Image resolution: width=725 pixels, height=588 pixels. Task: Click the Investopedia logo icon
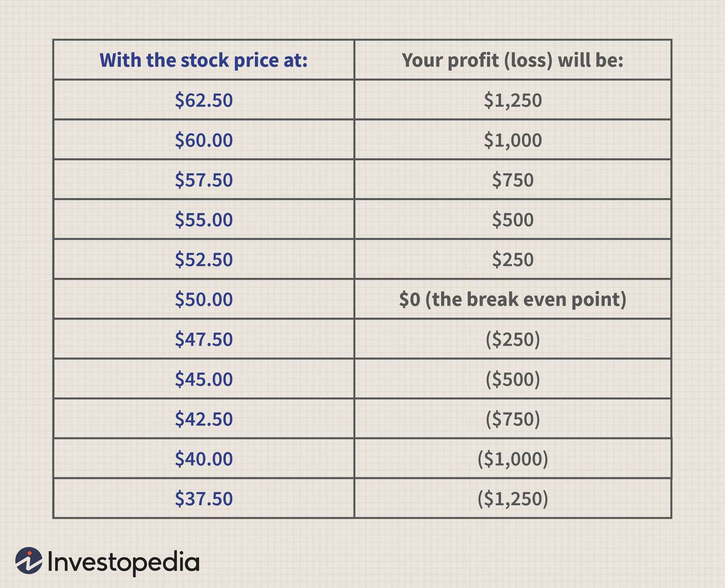coord(29,561)
